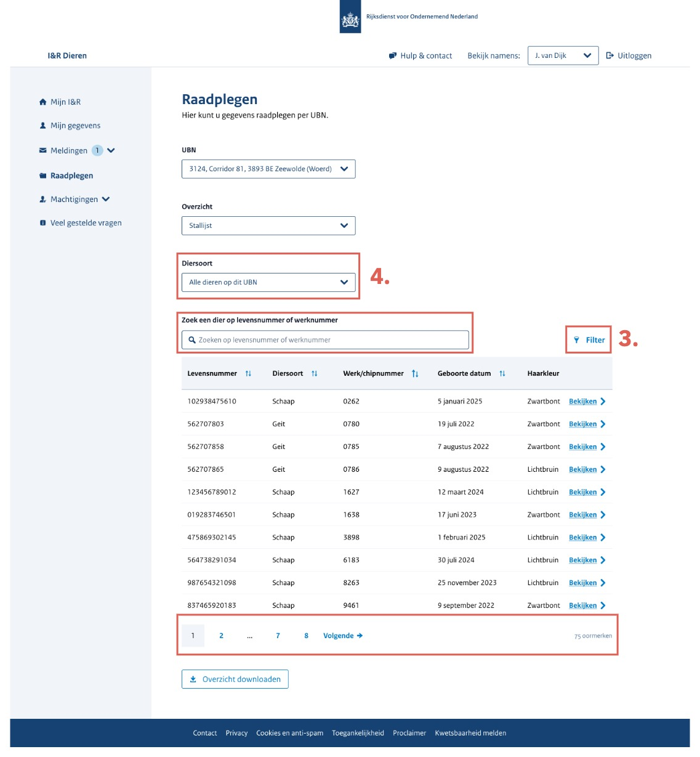Click the Haarkleur column header
Screen dimensions: 700x757
(x=543, y=374)
